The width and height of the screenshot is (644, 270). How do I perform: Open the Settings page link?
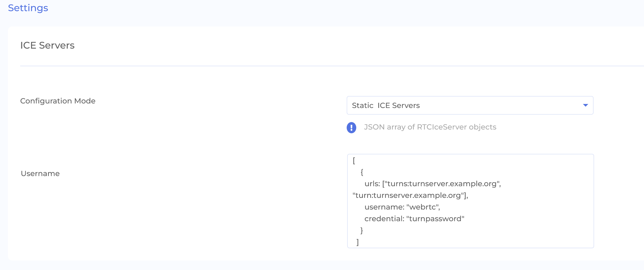click(28, 8)
